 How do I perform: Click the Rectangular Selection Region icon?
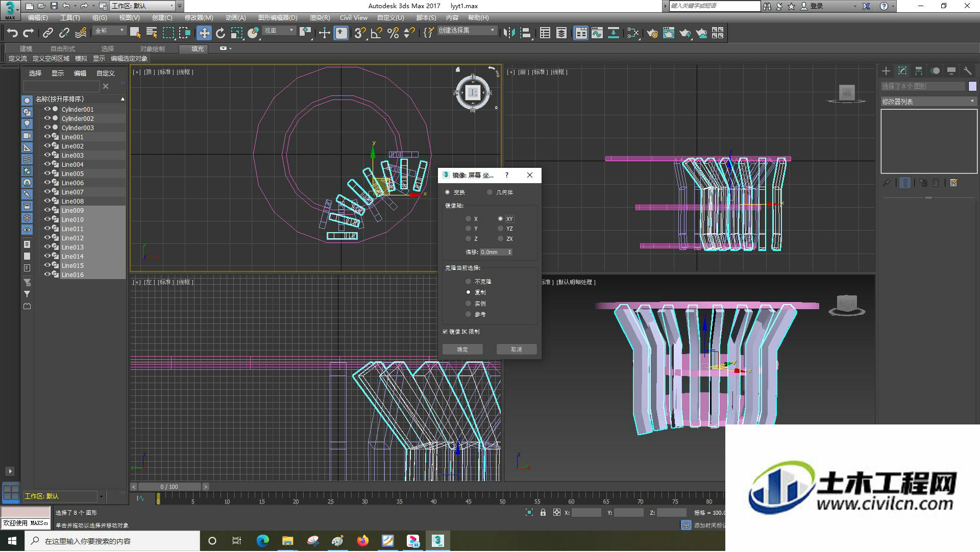[168, 33]
